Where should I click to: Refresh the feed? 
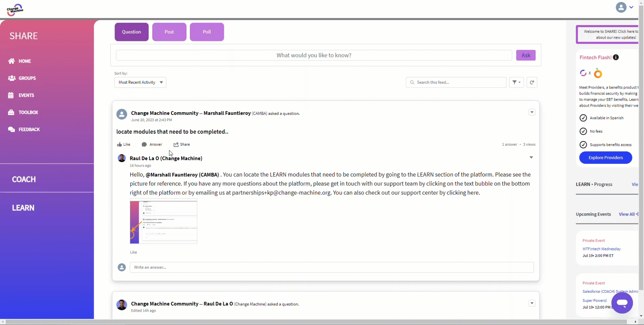[532, 83]
